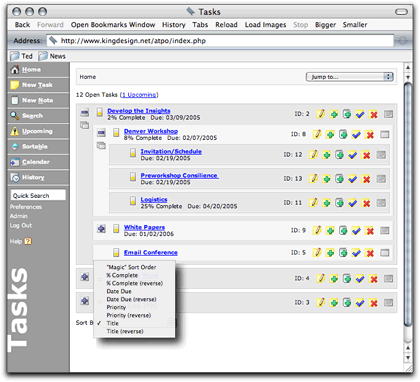420x382 pixels.
Task: Choose % Complete sort option
Action: [x=122, y=275]
